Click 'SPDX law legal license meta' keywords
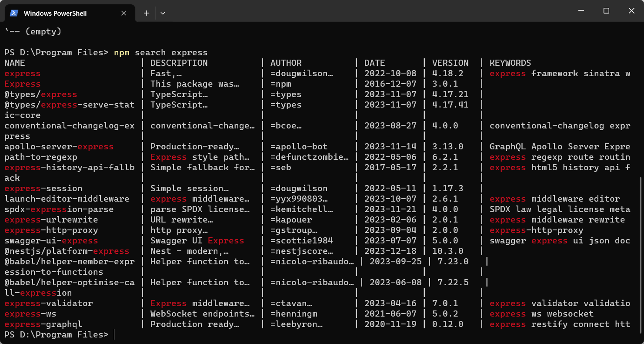The width and height of the screenshot is (644, 344). click(560, 209)
